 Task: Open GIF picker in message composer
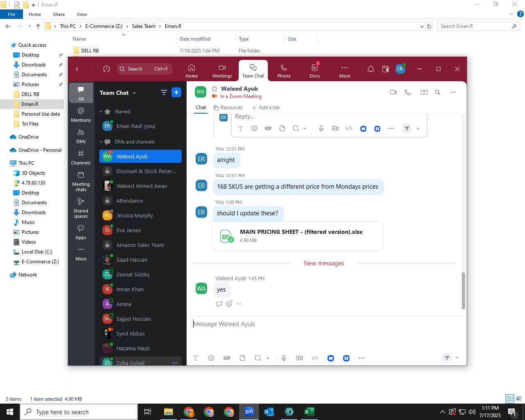(227, 358)
